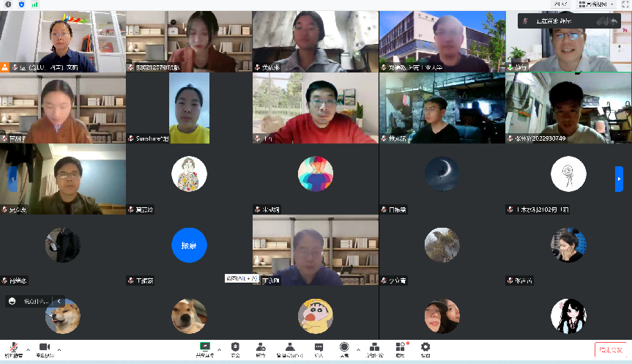Select the dark jacket photo avatar
Image resolution: width=632 pixels, height=364 pixels.
62,245
